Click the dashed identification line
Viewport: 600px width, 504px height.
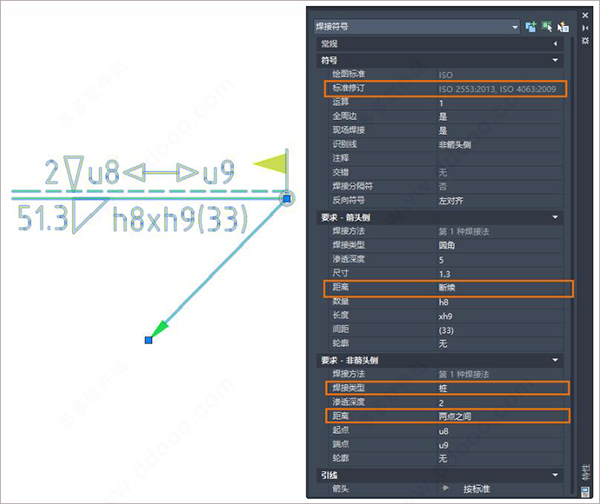147,191
